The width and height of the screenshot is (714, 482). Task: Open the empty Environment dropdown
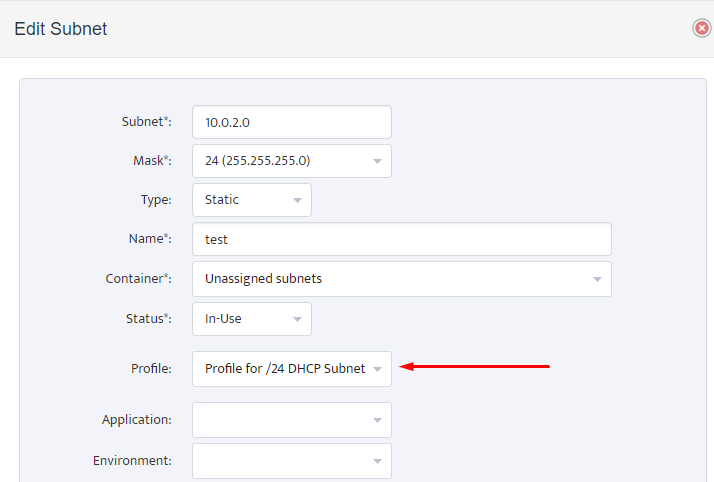[x=292, y=461]
